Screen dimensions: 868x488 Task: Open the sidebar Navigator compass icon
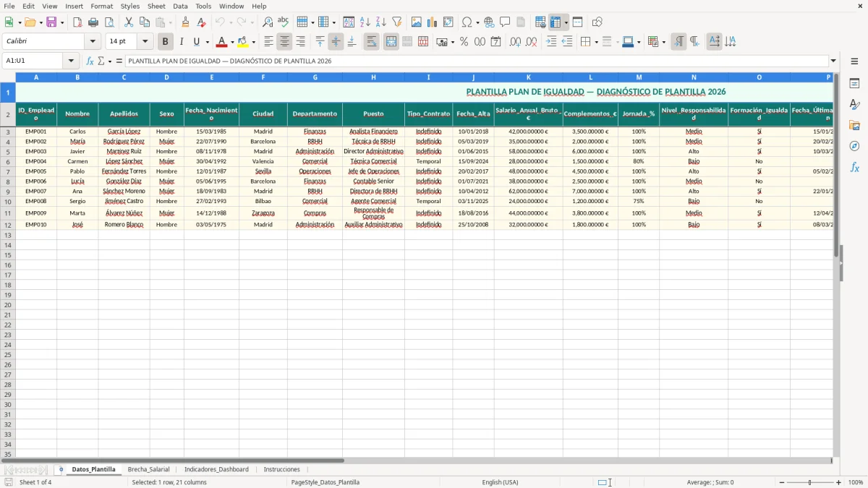(x=854, y=147)
